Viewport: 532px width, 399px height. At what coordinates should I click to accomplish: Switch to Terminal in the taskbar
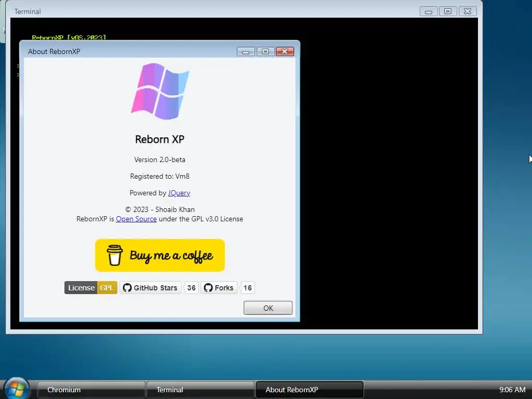201,390
